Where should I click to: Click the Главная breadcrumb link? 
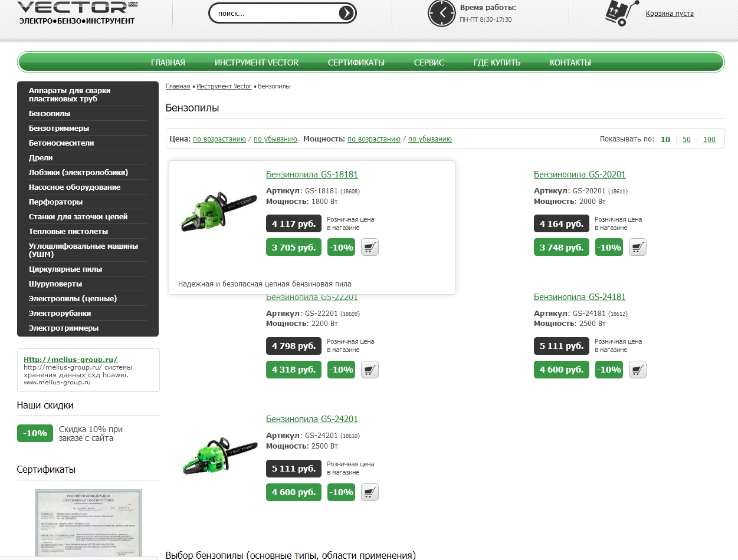click(178, 86)
